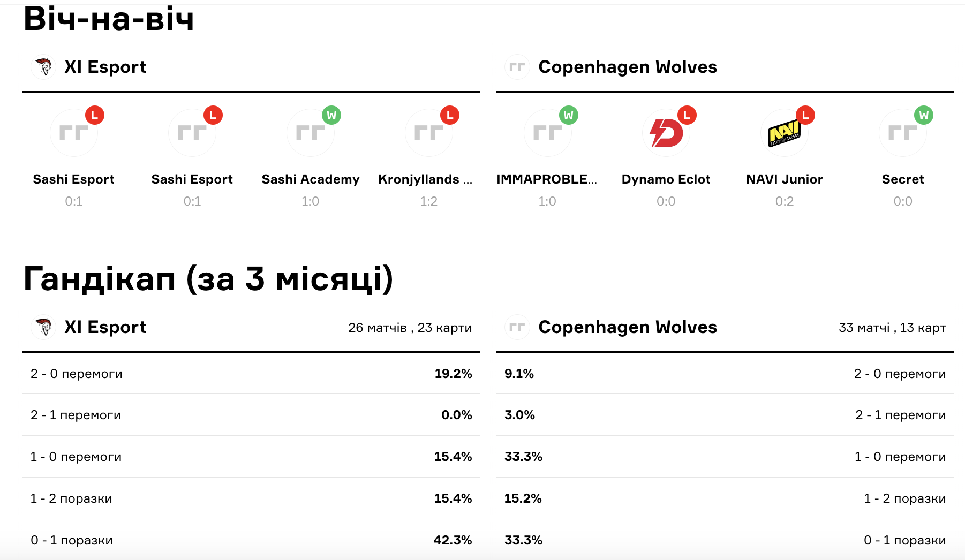
Task: Click the NAVI Junior team logo
Action: [x=785, y=133]
